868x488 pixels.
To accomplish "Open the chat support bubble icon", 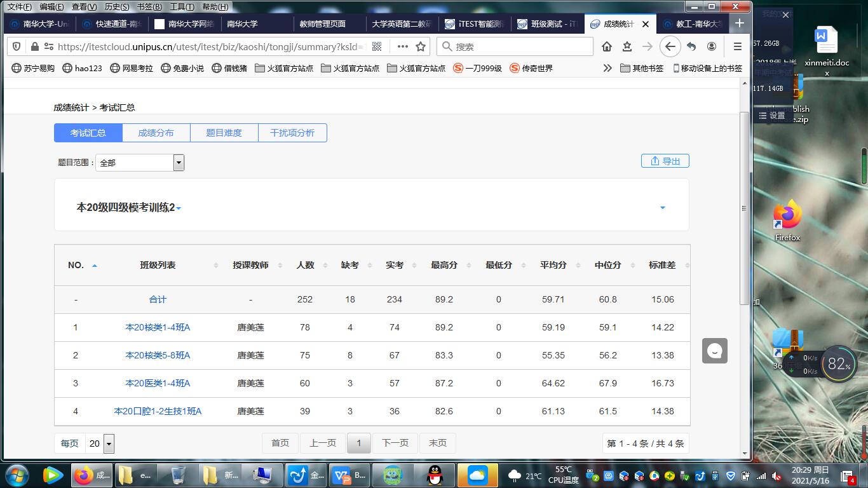I will [x=715, y=351].
